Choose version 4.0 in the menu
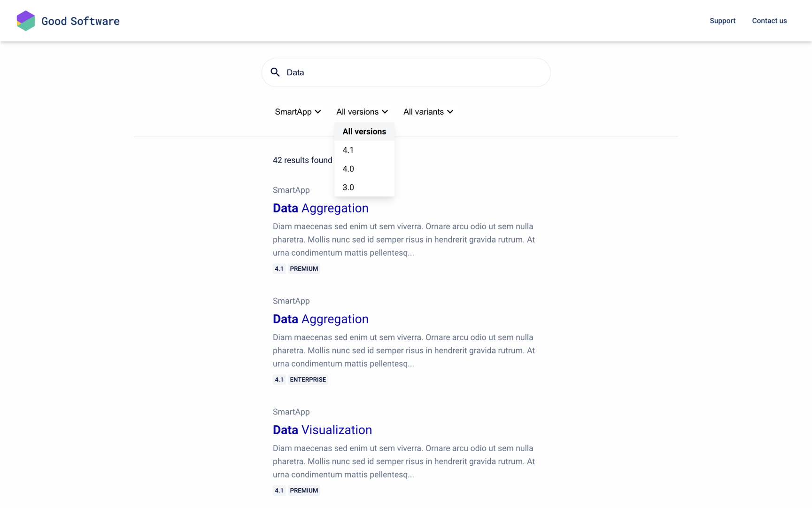The height and width of the screenshot is (508, 812). click(x=348, y=169)
